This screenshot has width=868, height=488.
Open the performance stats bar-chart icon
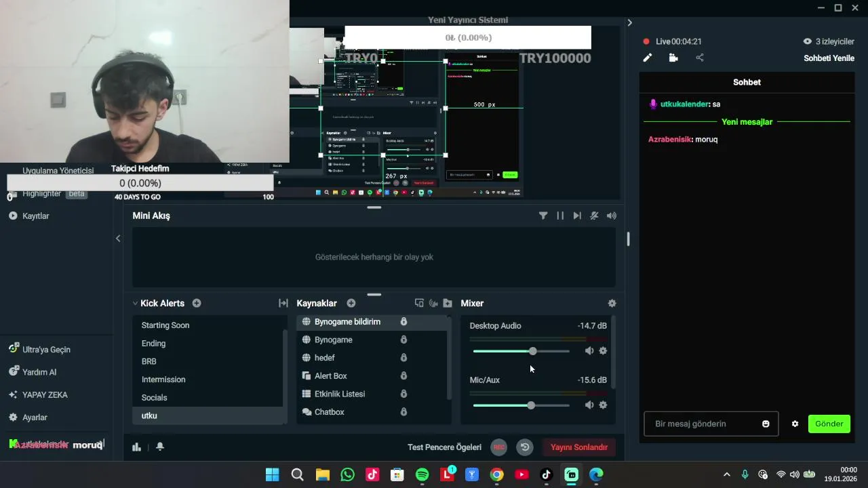pos(136,447)
